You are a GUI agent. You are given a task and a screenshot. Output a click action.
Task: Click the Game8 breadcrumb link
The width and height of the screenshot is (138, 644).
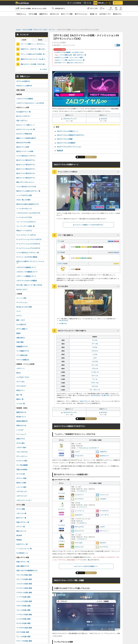pos(18,30)
